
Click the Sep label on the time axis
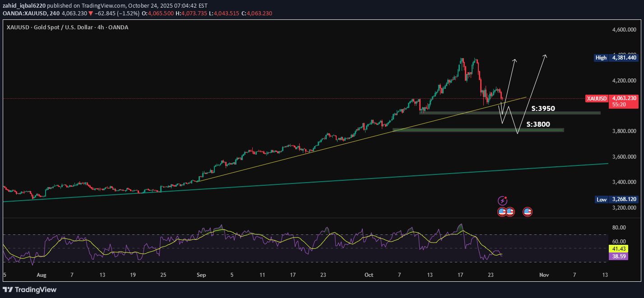click(x=201, y=275)
